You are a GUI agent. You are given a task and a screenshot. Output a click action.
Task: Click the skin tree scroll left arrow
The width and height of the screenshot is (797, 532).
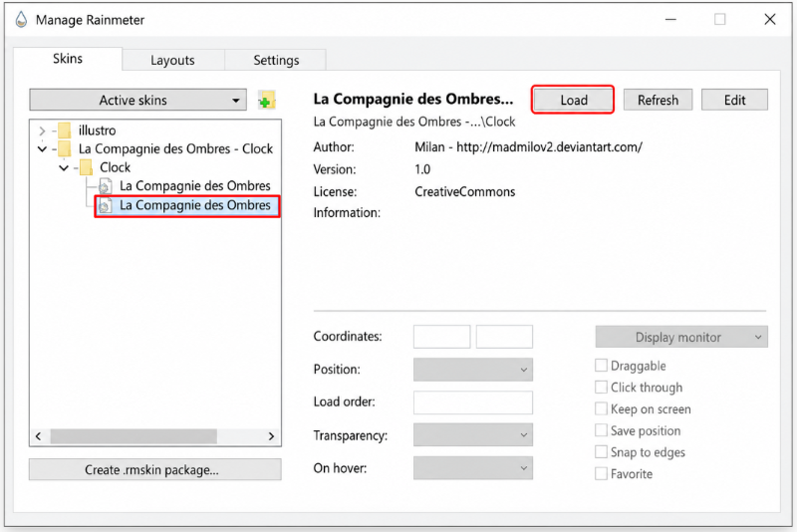39,436
